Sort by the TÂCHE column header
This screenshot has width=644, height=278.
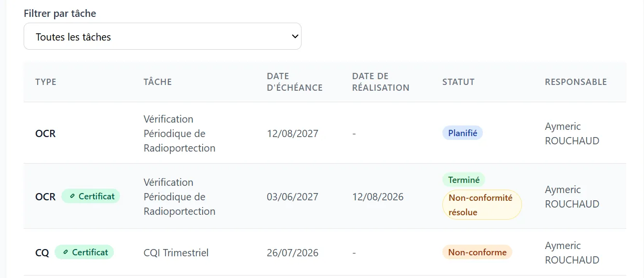pyautogui.click(x=158, y=82)
